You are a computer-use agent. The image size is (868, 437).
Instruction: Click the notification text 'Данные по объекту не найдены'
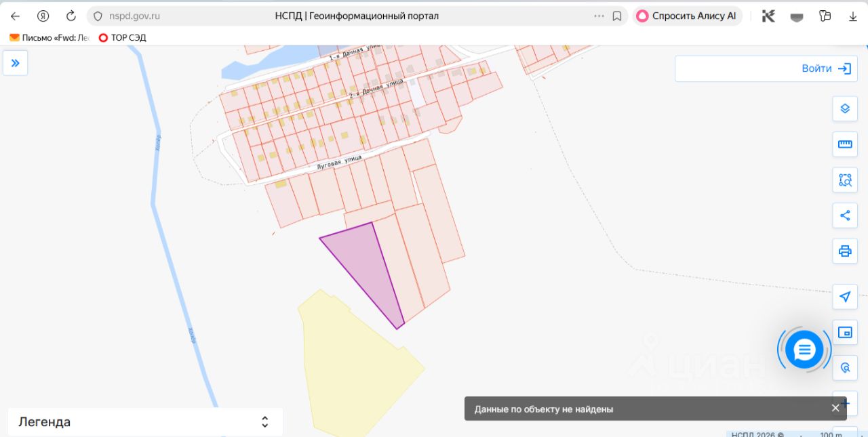[544, 409]
